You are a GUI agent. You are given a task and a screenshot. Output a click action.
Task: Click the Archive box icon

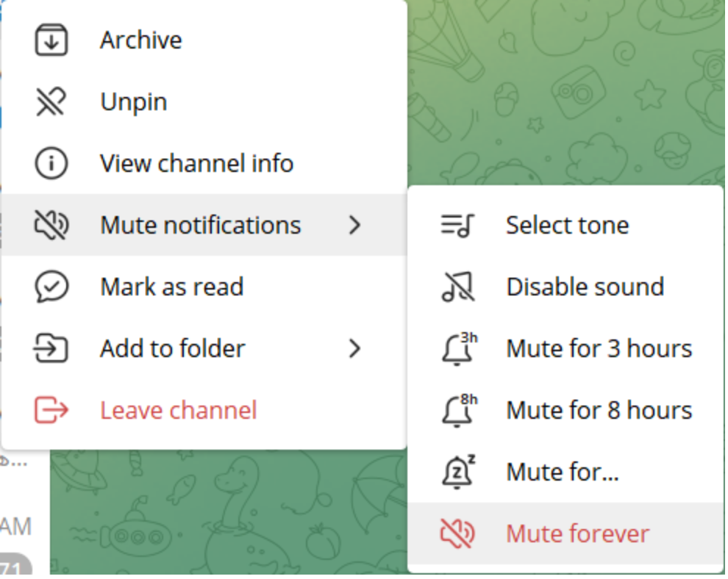coord(51,40)
